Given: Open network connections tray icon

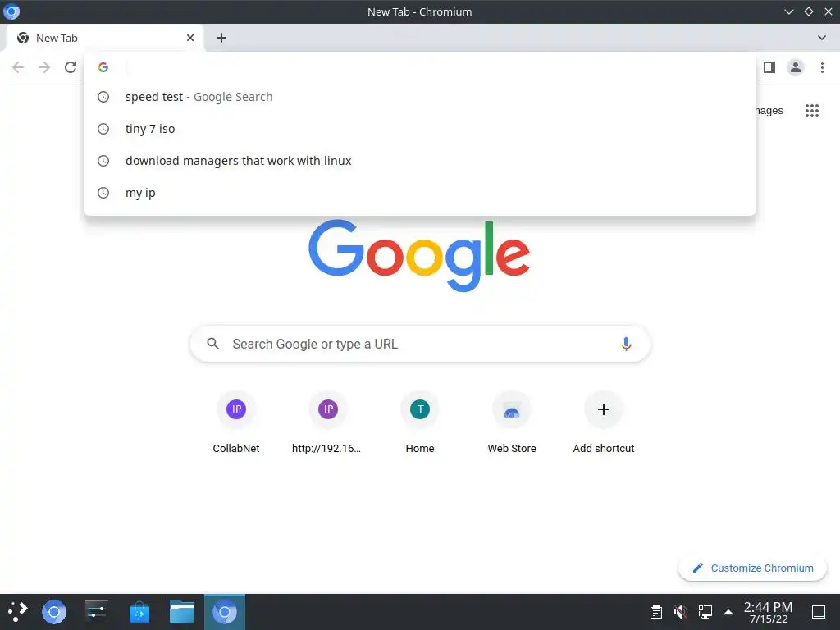Looking at the screenshot, I should click(705, 612).
